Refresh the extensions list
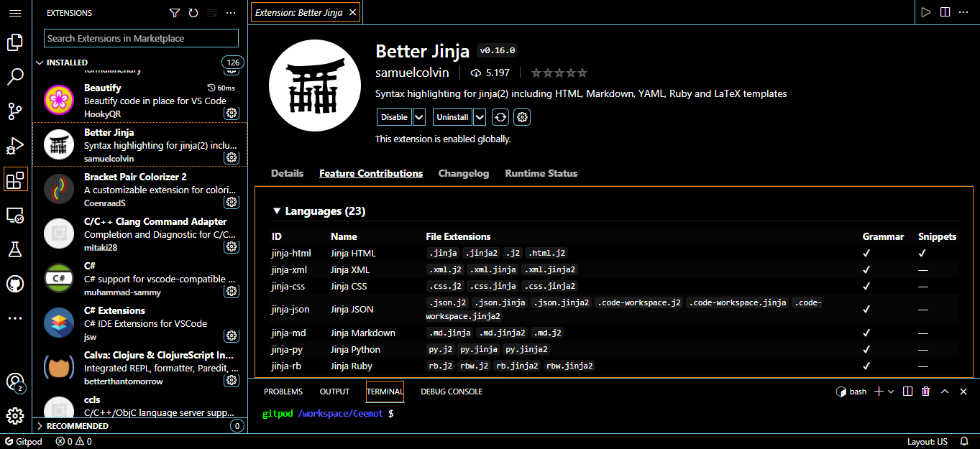980x449 pixels. pos(193,13)
